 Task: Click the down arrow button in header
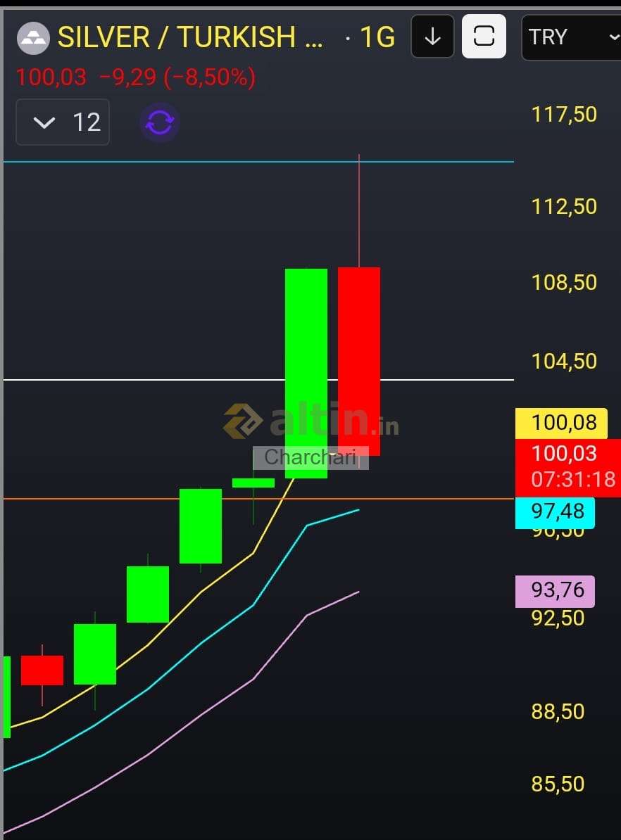coord(432,37)
